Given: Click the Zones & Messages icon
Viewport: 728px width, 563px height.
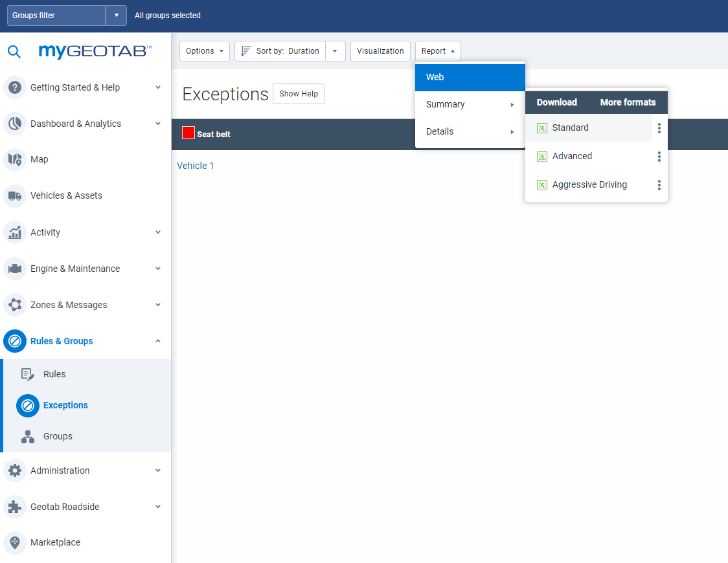Looking at the screenshot, I should click(x=15, y=305).
